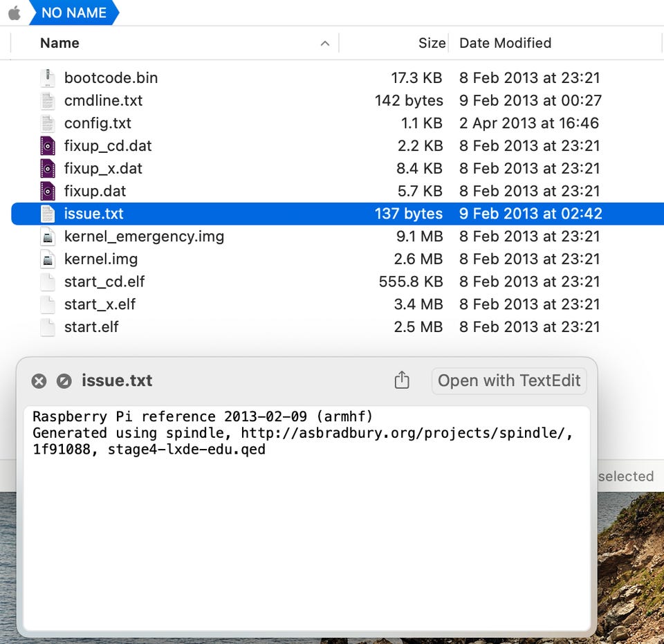The image size is (664, 644).
Task: Click the 17.3 KB size value
Action: (x=416, y=78)
